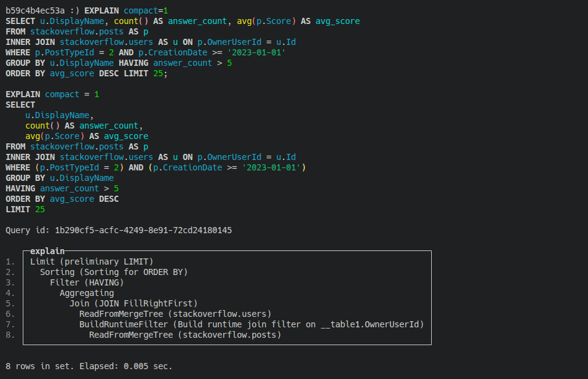Click the formatted line 'GROUP BY u.DisplayName'

(x=60, y=178)
